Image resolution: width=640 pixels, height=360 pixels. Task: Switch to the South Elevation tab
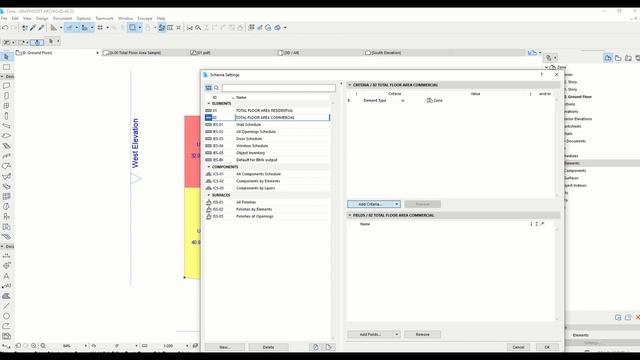click(383, 53)
